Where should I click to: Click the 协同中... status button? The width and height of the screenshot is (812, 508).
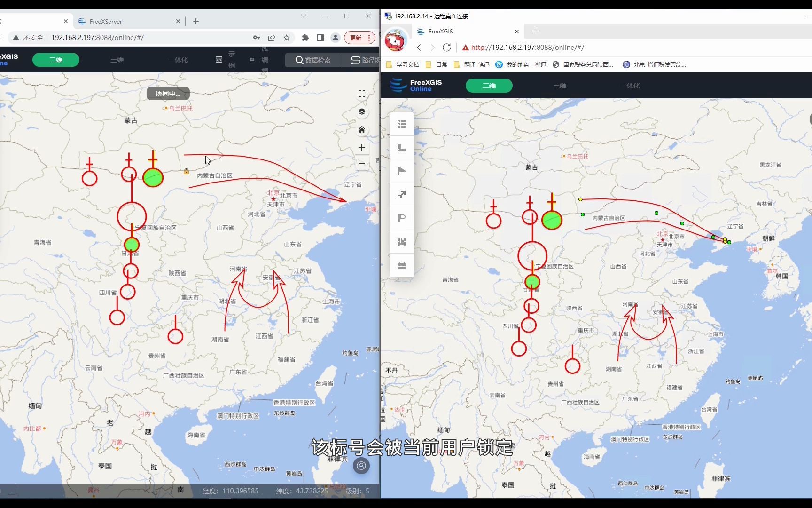tap(168, 94)
